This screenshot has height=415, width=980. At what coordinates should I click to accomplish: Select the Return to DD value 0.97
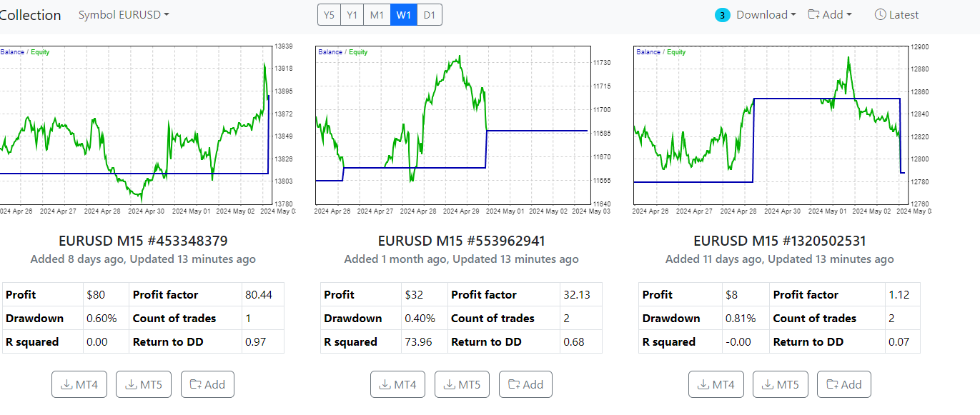point(255,341)
